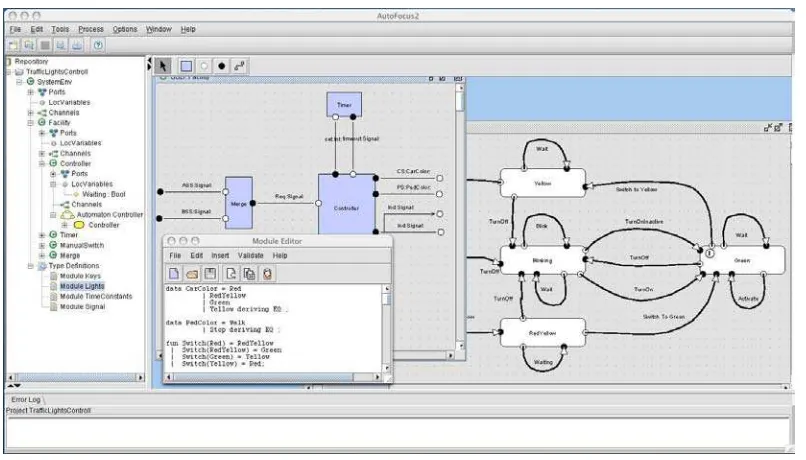Select Module TimeConstants in the tree
This screenshot has height=460, width=806.
96,297
